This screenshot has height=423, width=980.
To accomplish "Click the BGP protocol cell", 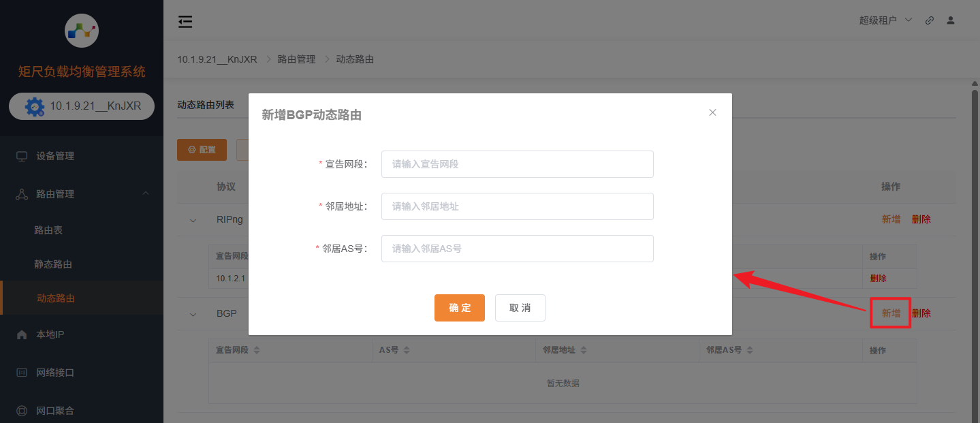I will click(x=227, y=313).
